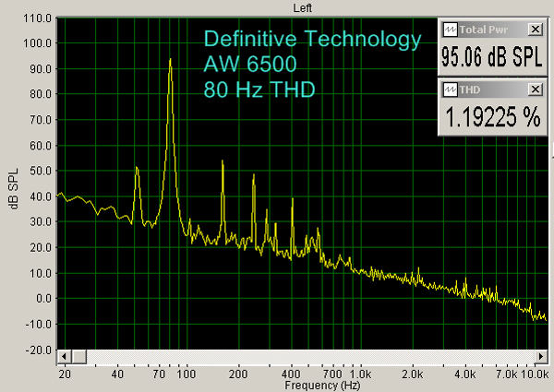Click the Total Pwr waveform icon

click(451, 30)
